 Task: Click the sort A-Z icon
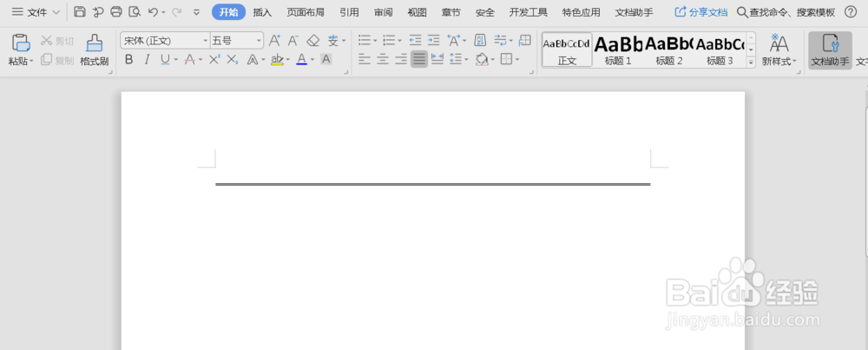481,40
